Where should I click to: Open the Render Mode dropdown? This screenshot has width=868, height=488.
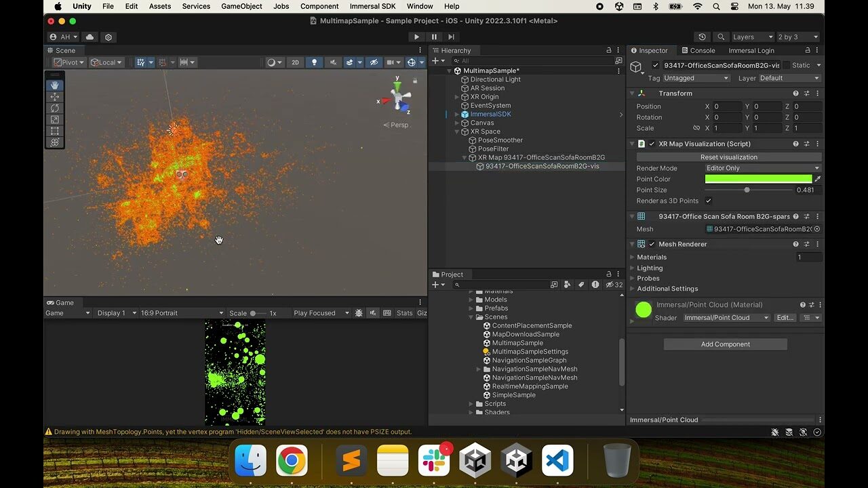pyautogui.click(x=763, y=168)
